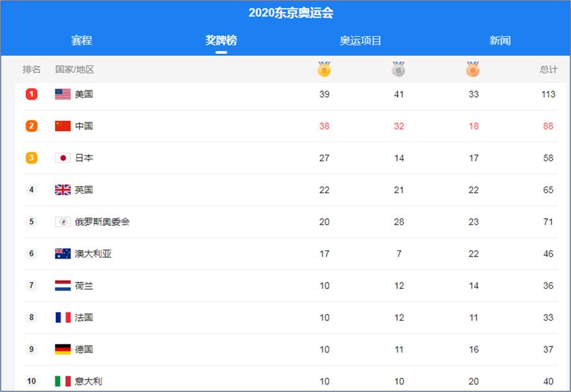This screenshot has height=392, width=571.
Task: Click the China flag icon
Action: [x=63, y=126]
